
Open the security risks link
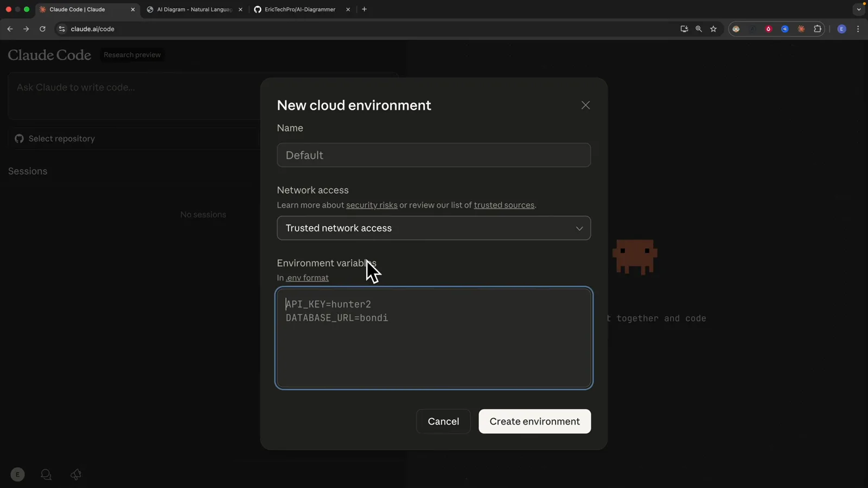point(372,205)
